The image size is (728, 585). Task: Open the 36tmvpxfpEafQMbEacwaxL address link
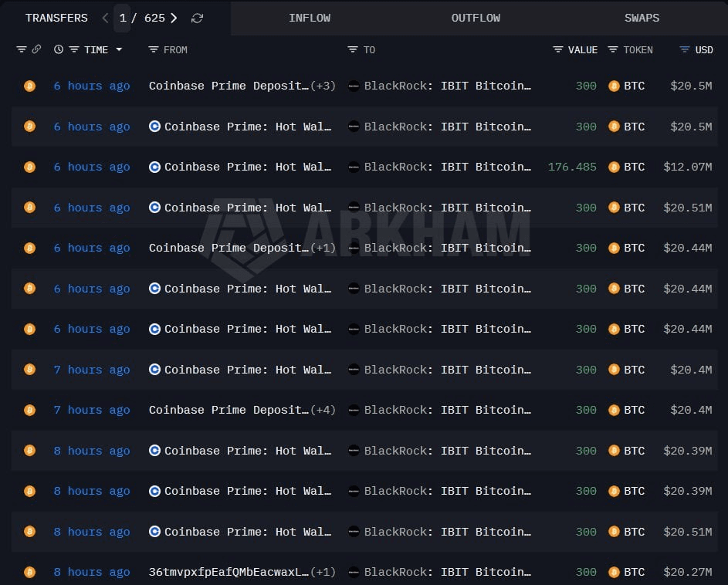point(229,572)
